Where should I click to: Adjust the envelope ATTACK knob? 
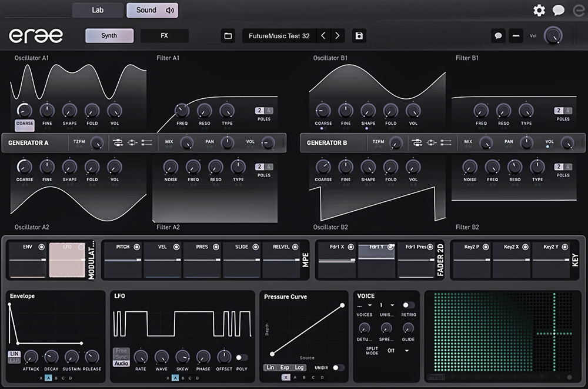click(x=31, y=357)
